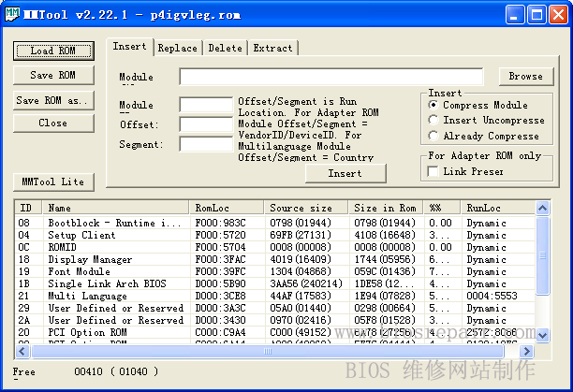Click the Close button on left panel
This screenshot has height=392, width=573.
pyautogui.click(x=53, y=123)
